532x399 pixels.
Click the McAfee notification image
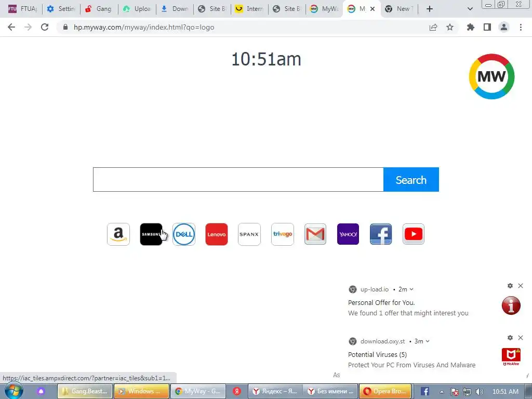coord(511,357)
